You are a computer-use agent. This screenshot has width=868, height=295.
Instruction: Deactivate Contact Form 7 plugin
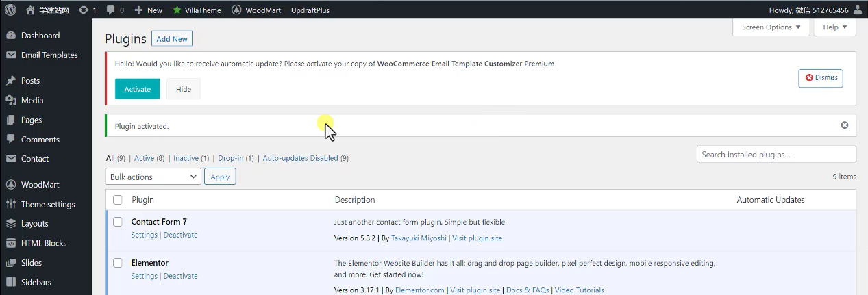[x=180, y=235]
